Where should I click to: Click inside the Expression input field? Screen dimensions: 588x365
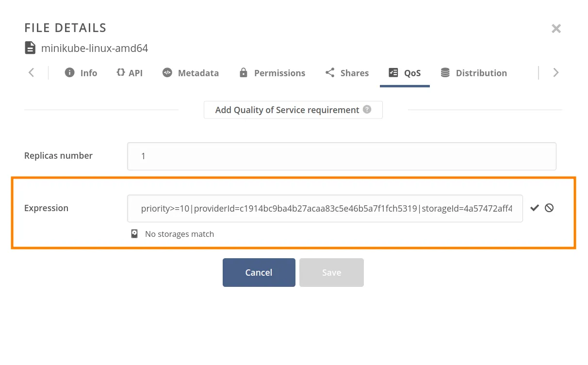tap(325, 208)
